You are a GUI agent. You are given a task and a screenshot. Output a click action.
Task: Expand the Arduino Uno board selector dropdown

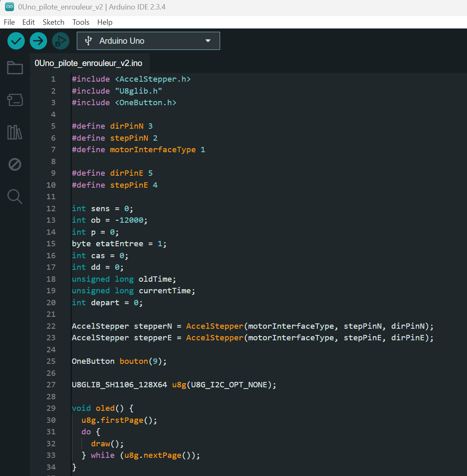[x=148, y=41]
